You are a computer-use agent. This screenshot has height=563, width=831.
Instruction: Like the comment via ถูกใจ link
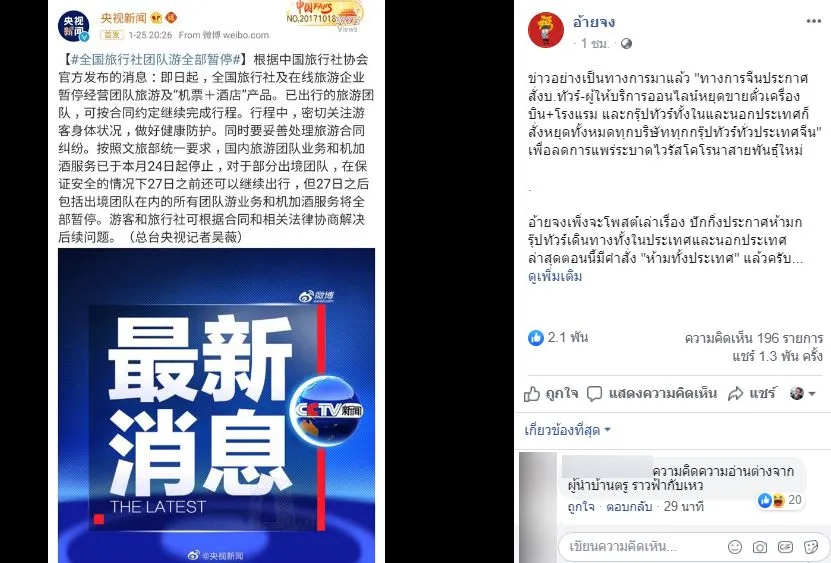(x=580, y=506)
